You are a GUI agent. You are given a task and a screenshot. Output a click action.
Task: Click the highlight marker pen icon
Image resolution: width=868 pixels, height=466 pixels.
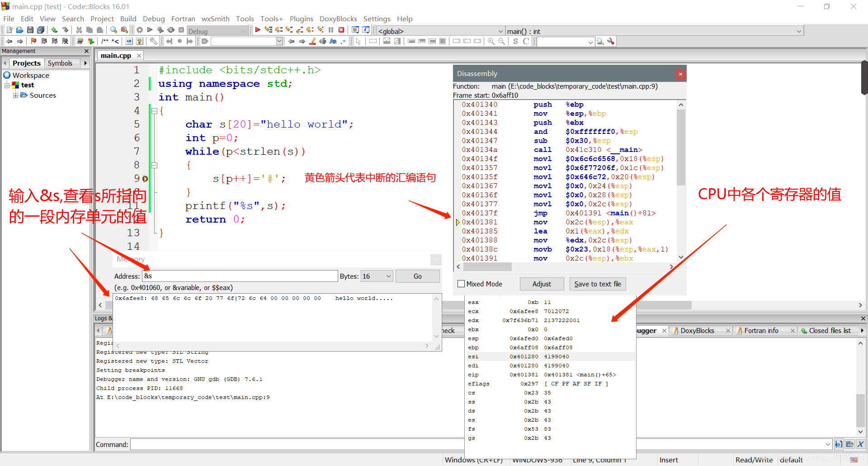point(312,41)
